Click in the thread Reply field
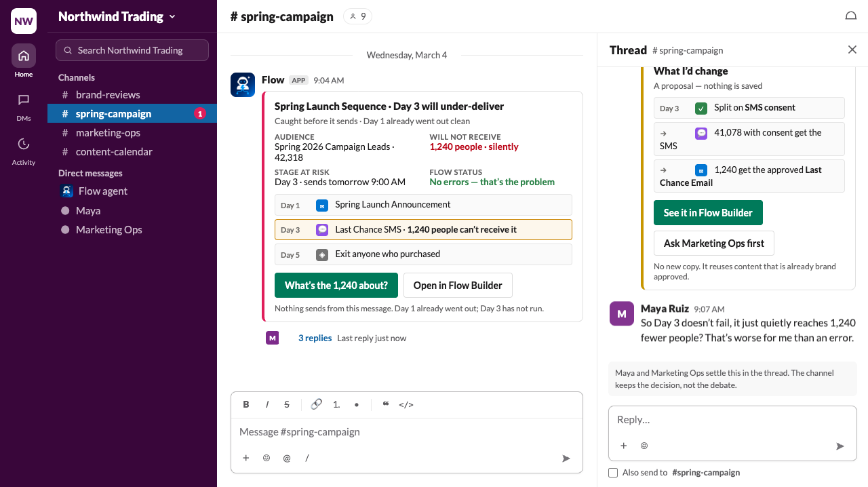The width and height of the screenshot is (868, 487). pyautogui.click(x=732, y=420)
